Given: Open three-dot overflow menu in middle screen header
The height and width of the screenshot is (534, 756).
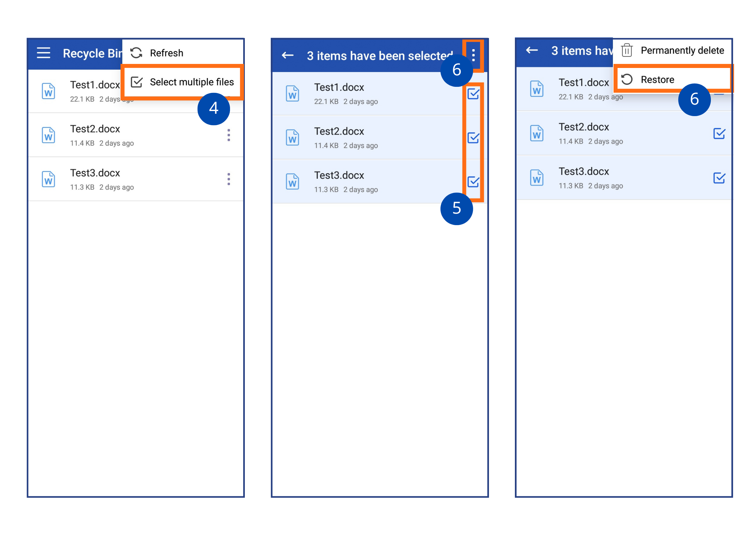Looking at the screenshot, I should [473, 55].
